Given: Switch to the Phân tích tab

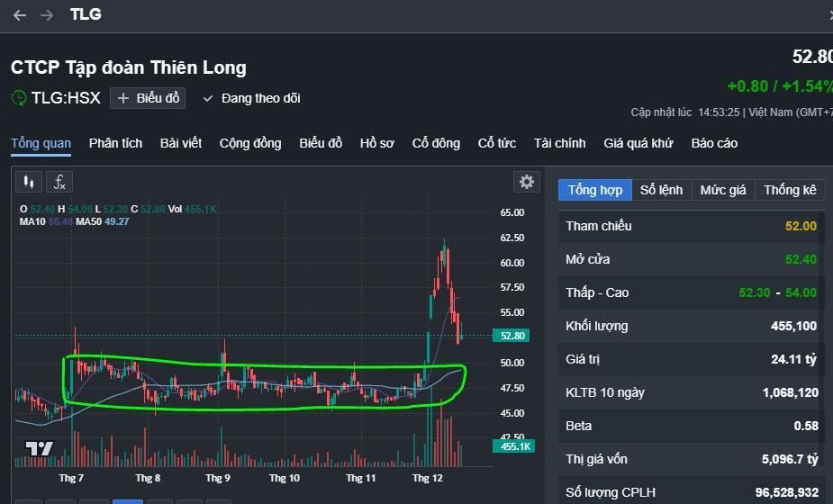Looking at the screenshot, I should point(115,143).
